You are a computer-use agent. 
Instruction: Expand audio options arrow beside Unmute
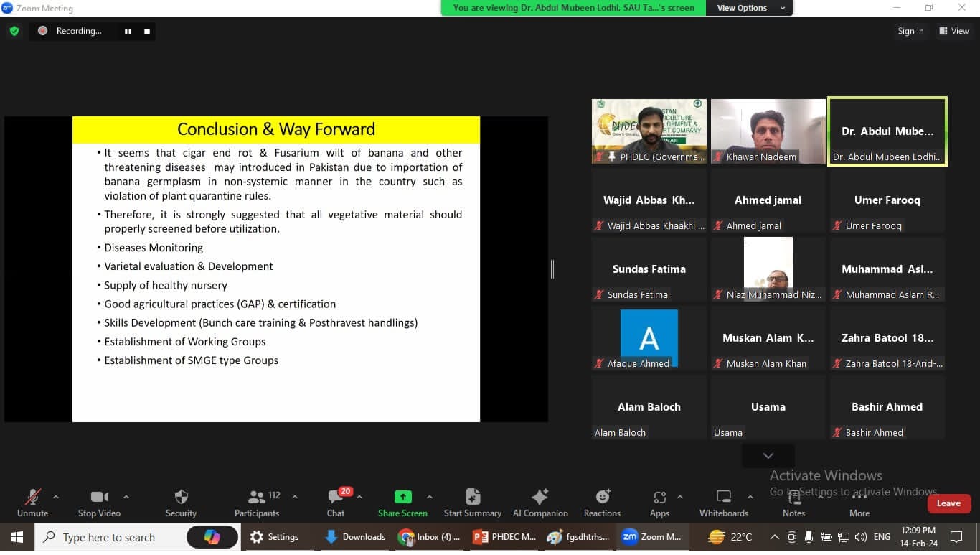(56, 497)
